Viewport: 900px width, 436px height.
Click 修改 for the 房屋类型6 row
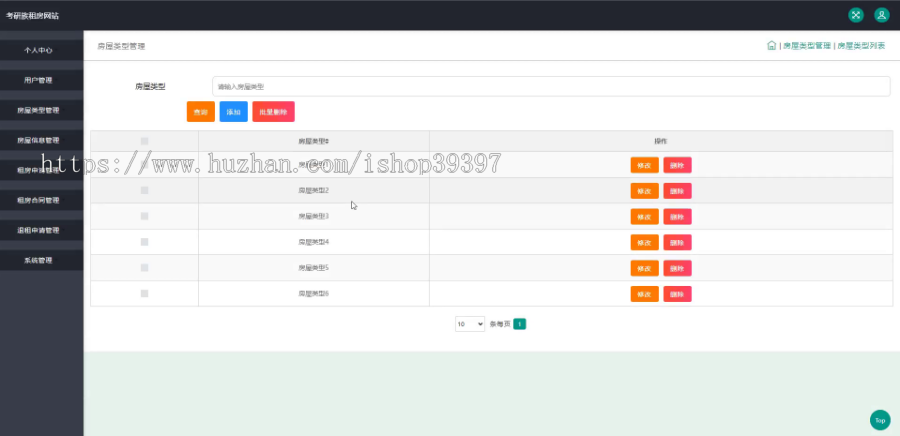click(x=645, y=294)
